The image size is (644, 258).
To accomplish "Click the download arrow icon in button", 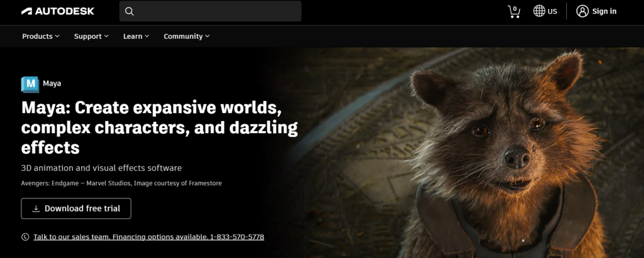I will click(36, 209).
